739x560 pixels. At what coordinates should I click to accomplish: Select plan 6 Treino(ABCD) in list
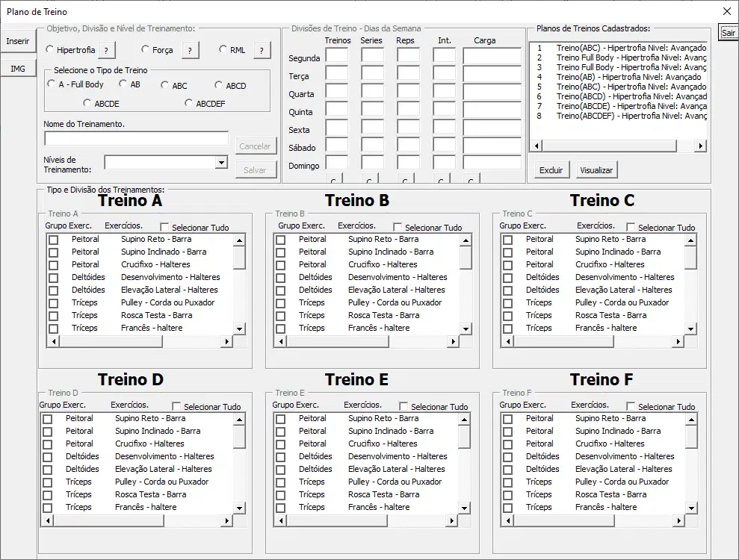pyautogui.click(x=618, y=96)
